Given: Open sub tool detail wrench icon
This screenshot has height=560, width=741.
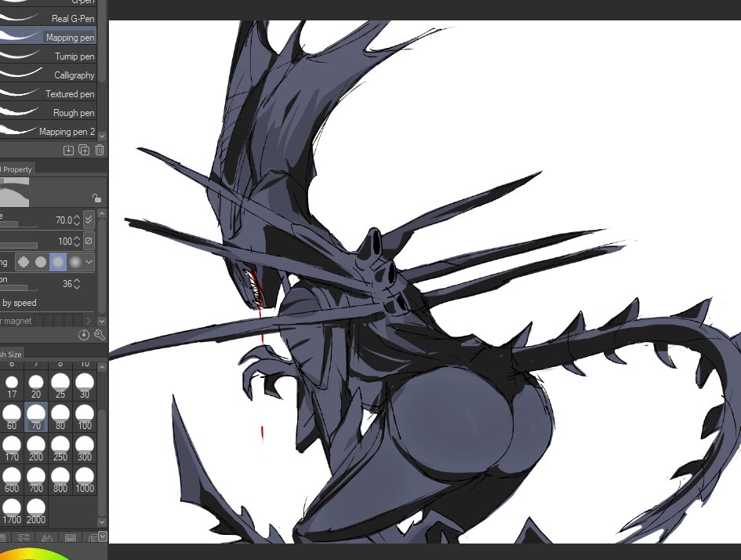Looking at the screenshot, I should (100, 335).
